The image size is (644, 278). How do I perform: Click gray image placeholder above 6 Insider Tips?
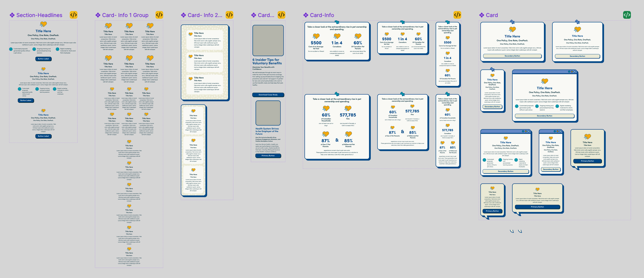pos(268,40)
